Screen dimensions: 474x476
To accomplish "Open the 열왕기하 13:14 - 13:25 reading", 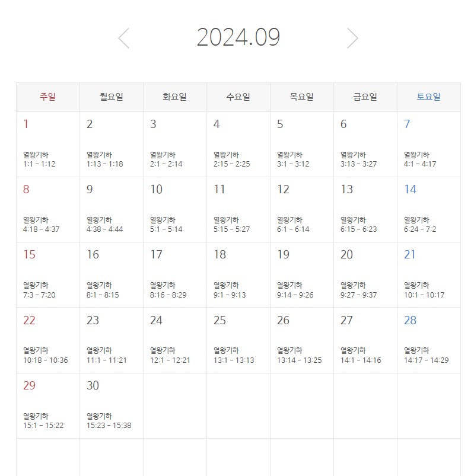I will point(299,356).
